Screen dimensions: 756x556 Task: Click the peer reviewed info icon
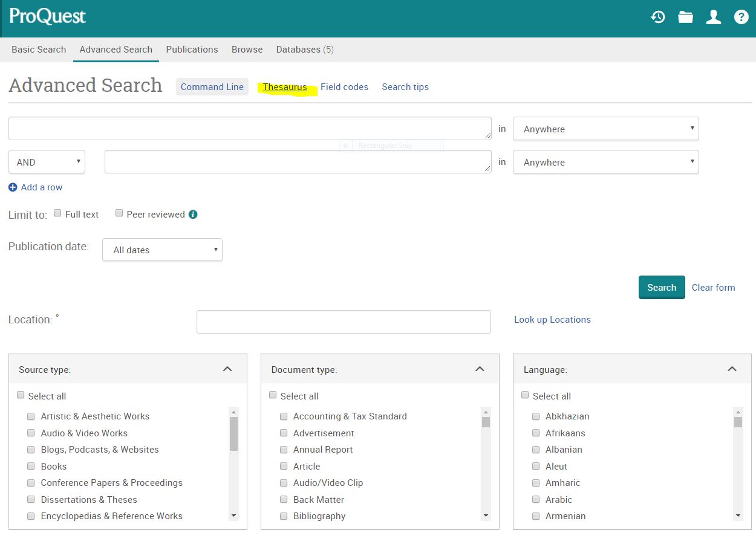tap(193, 215)
